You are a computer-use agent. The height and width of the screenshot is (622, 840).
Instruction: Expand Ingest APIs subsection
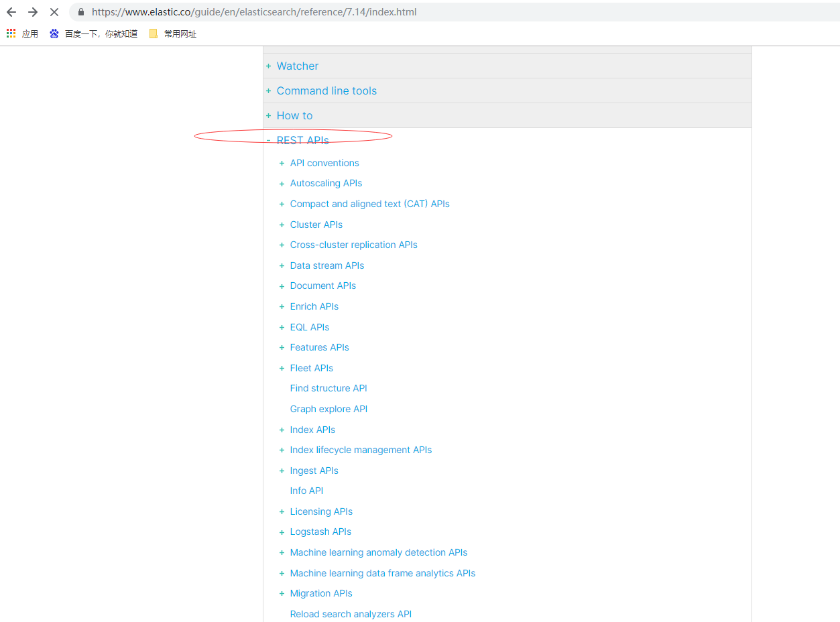282,471
